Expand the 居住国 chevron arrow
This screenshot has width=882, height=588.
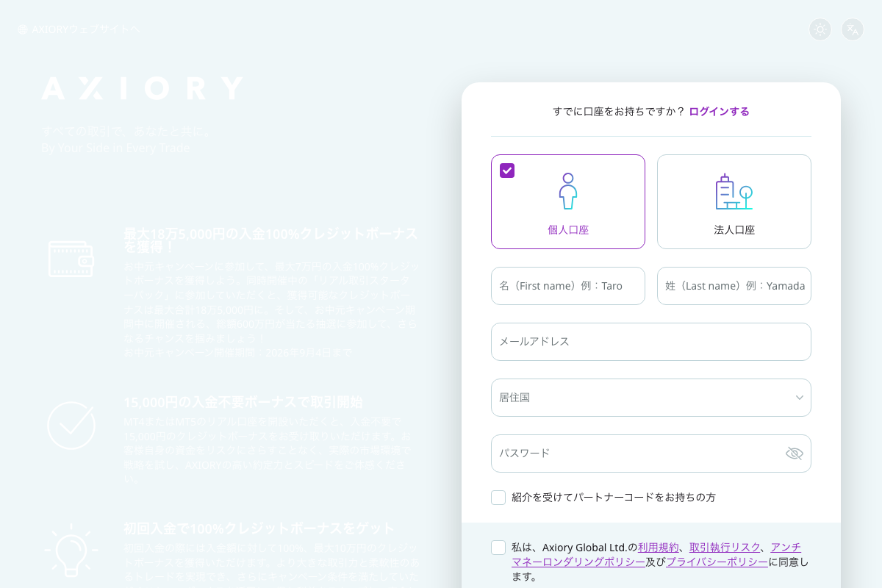(x=800, y=398)
